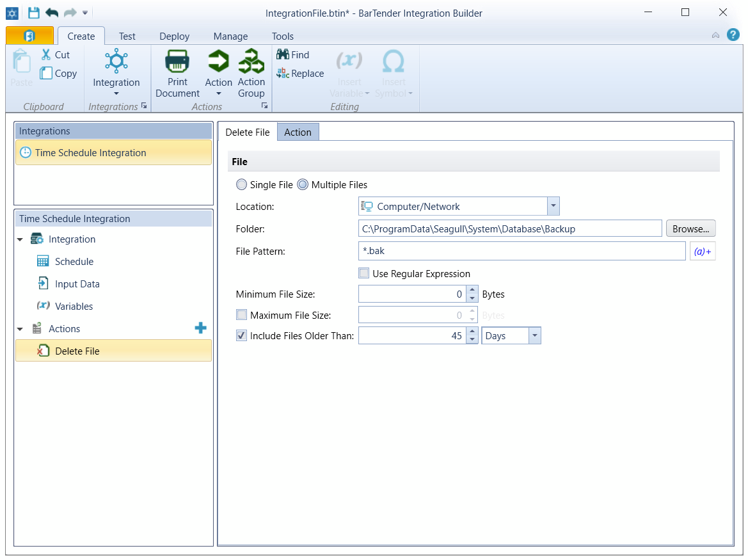The image size is (748, 560).
Task: Switch to the Test ribbon tab
Action: click(x=127, y=36)
